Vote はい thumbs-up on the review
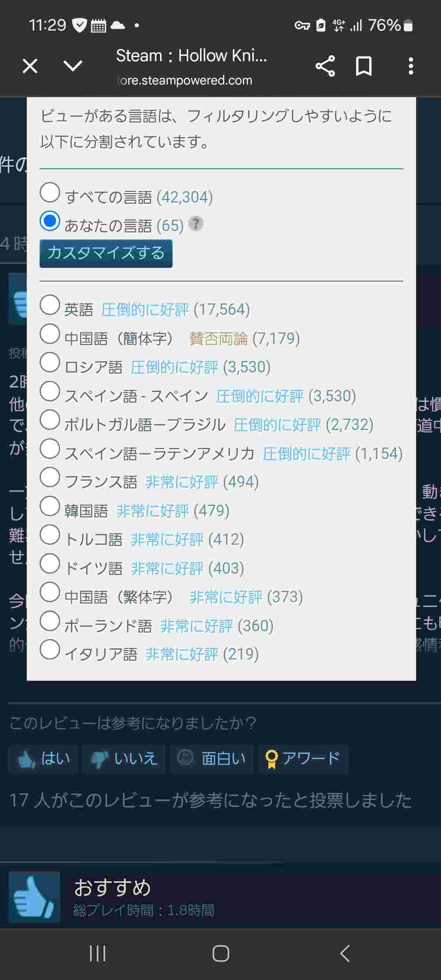Viewport: 441px width, 980px height. click(43, 759)
